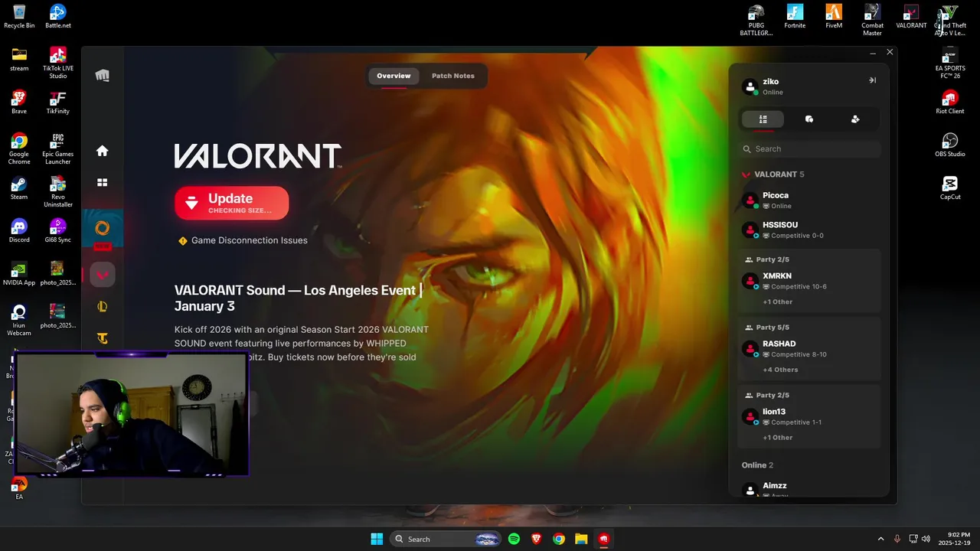Switch to the friends list view tab
Viewport: 980px width, 551px height.
[763, 119]
